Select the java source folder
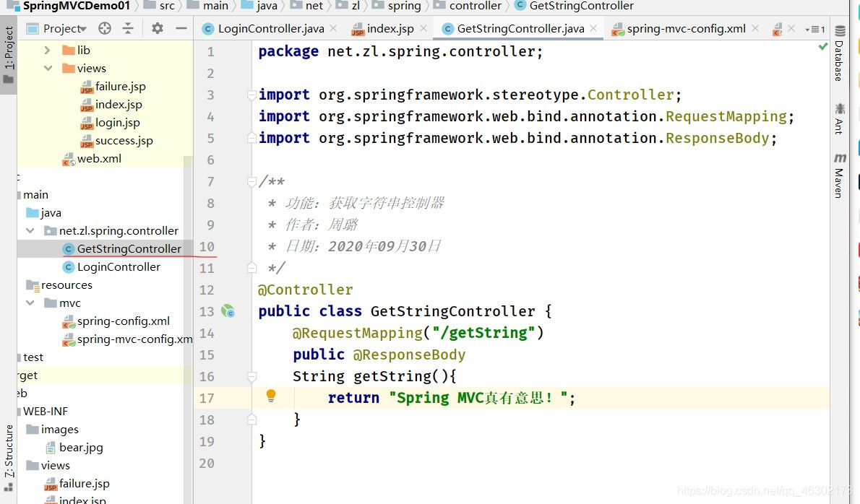860x504 pixels. [44, 212]
